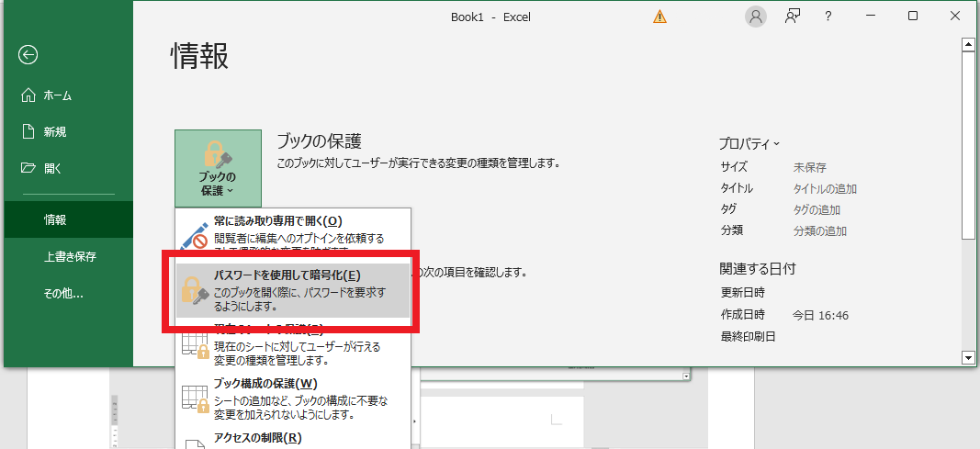Click the ブック構成の保護 grid lock icon

tap(195, 399)
